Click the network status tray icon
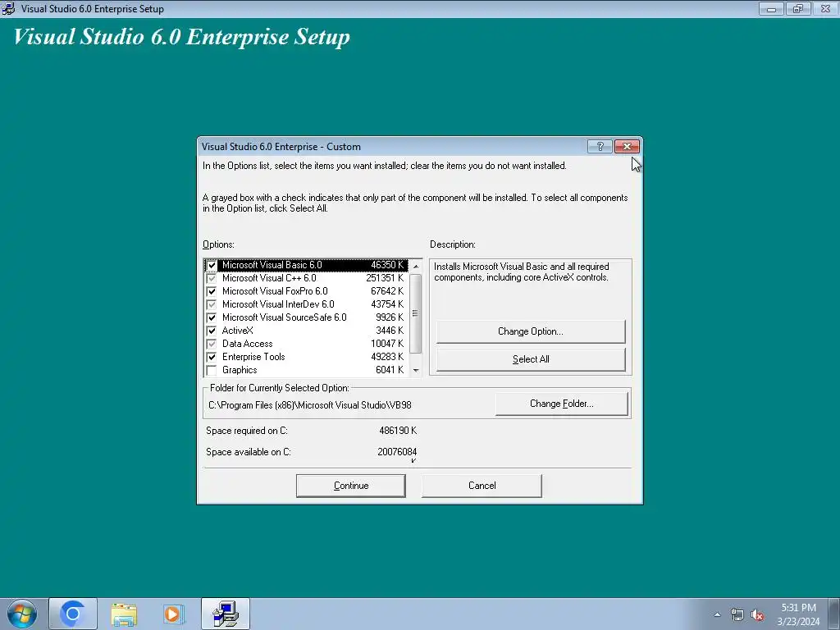 tap(737, 615)
